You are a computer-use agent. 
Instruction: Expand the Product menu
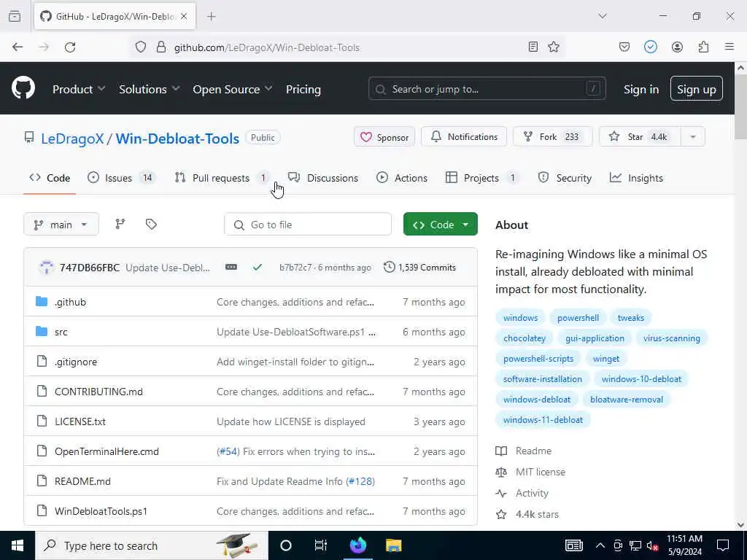click(x=79, y=89)
